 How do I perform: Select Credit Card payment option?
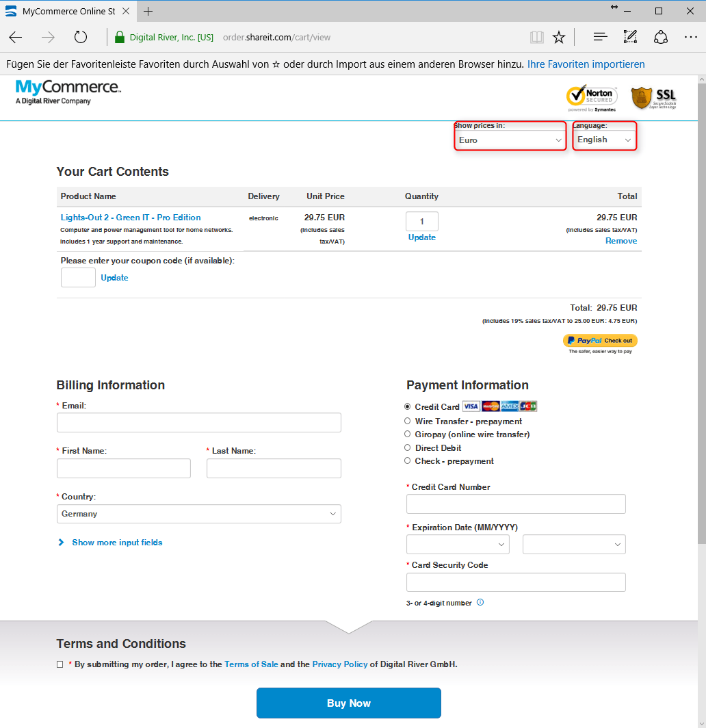[x=408, y=406]
